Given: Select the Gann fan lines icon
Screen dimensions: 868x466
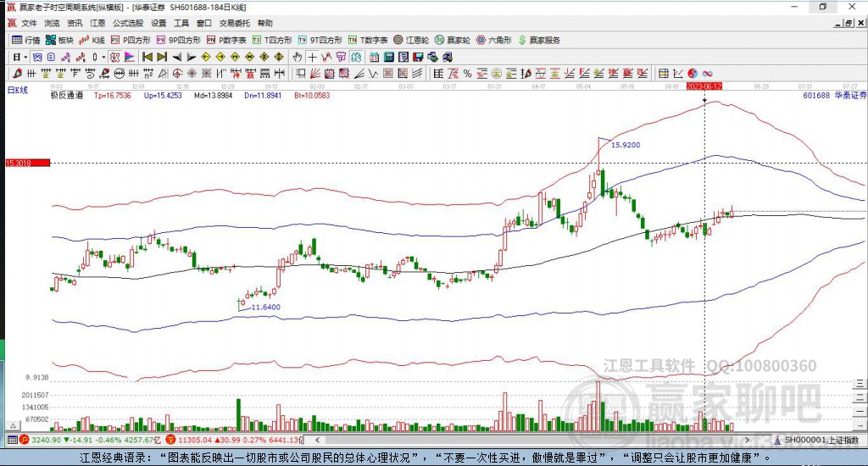Looking at the screenshot, I should [315, 73].
